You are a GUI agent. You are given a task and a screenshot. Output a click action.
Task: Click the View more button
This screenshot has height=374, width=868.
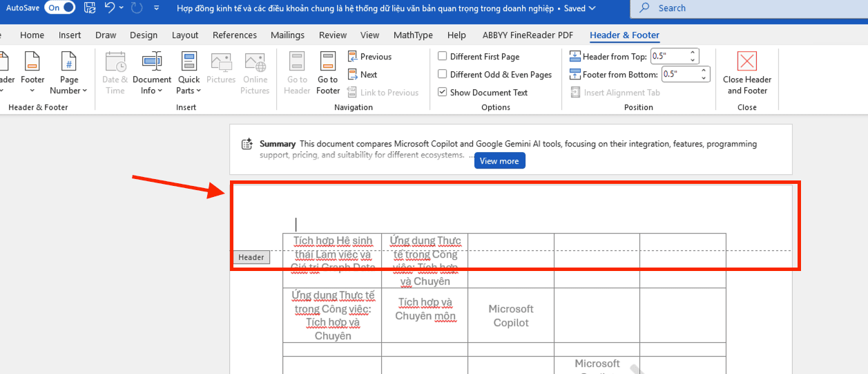click(x=499, y=161)
